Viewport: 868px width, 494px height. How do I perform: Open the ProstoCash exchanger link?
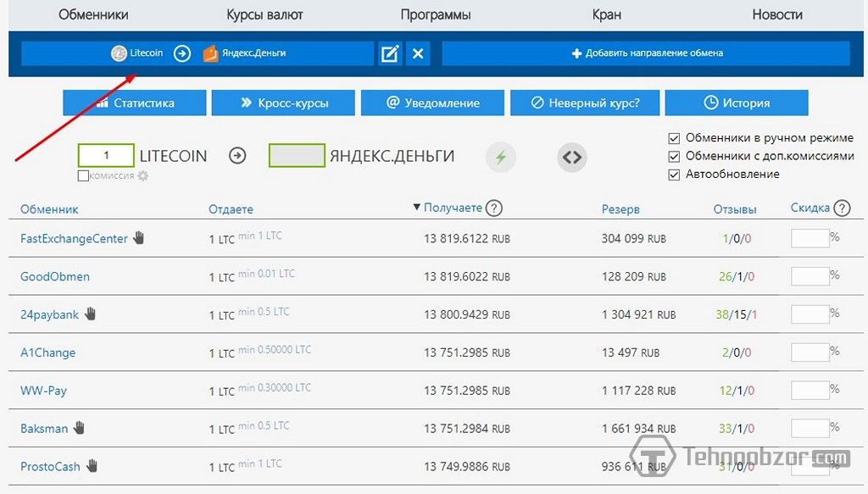click(x=50, y=466)
